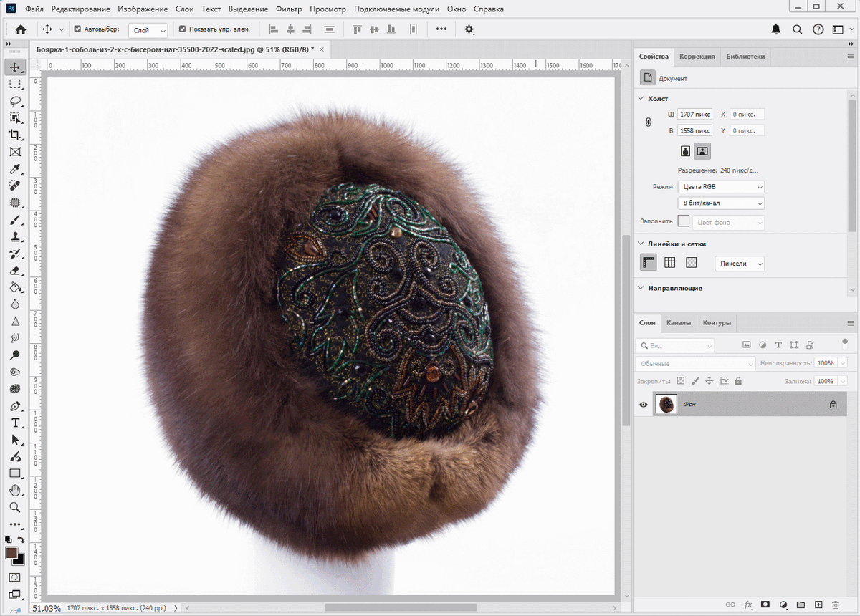This screenshot has width=860, height=616.
Task: Click the foreground color swatch
Action: [12, 553]
